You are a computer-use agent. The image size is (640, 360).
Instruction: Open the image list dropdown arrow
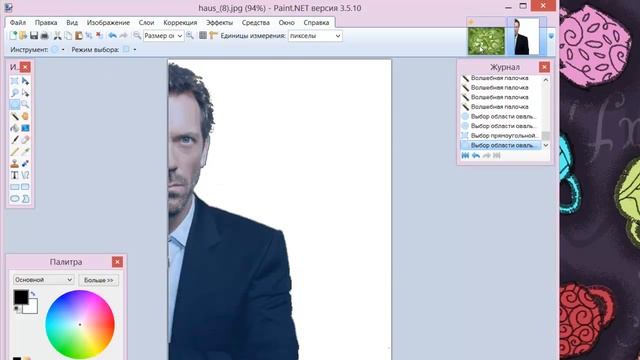551,36
